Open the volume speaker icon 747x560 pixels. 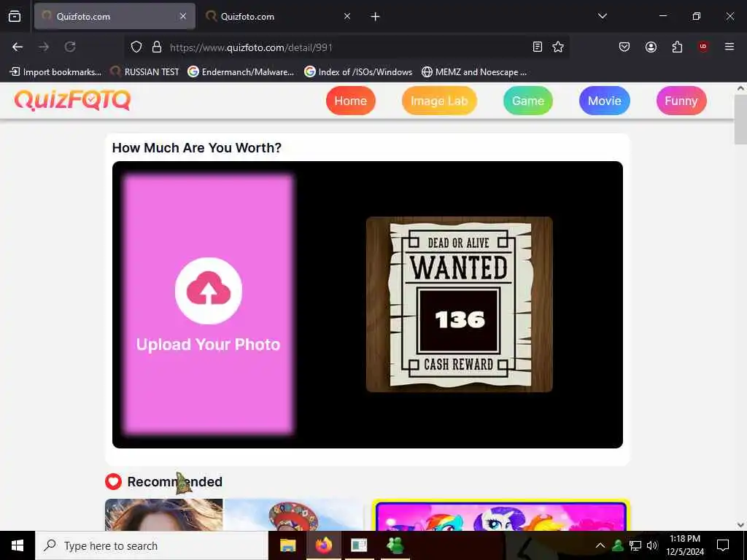pos(652,545)
